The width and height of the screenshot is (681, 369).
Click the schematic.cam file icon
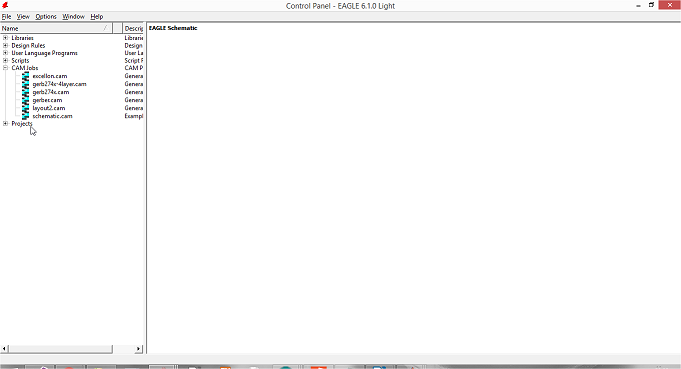pyautogui.click(x=26, y=116)
